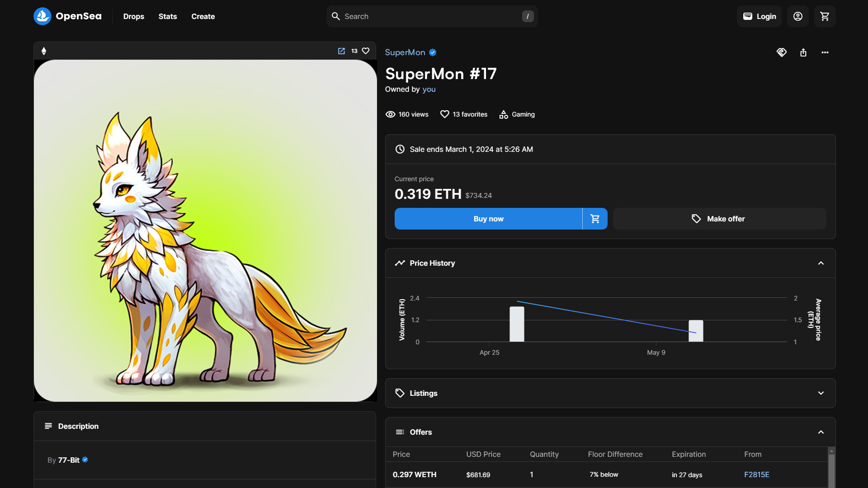The height and width of the screenshot is (488, 868).
Task: Open the Drops menu item
Action: 133,16
